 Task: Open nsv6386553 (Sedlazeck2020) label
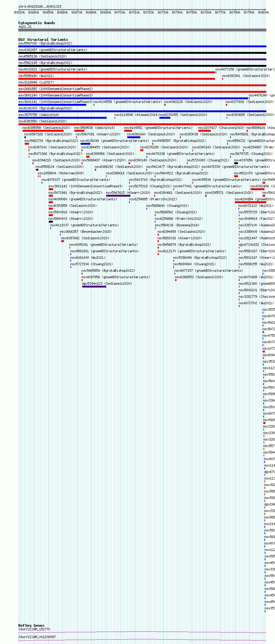coord(199,277)
